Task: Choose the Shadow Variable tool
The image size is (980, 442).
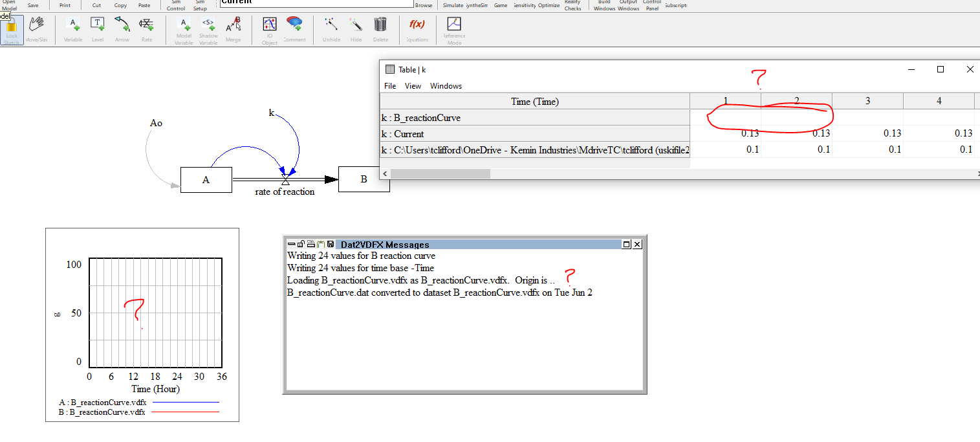Action: pos(208,30)
